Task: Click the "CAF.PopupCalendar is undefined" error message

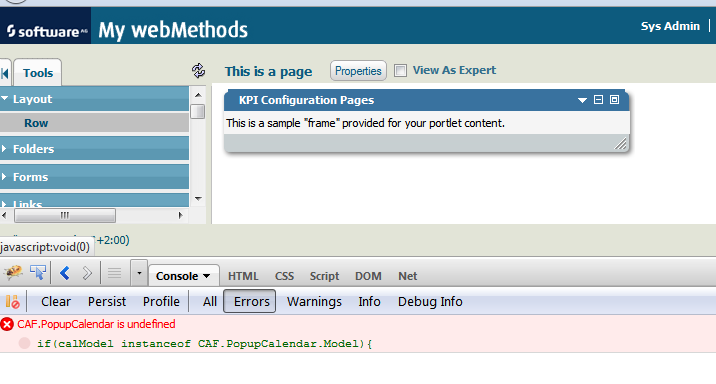Action: pos(96,324)
